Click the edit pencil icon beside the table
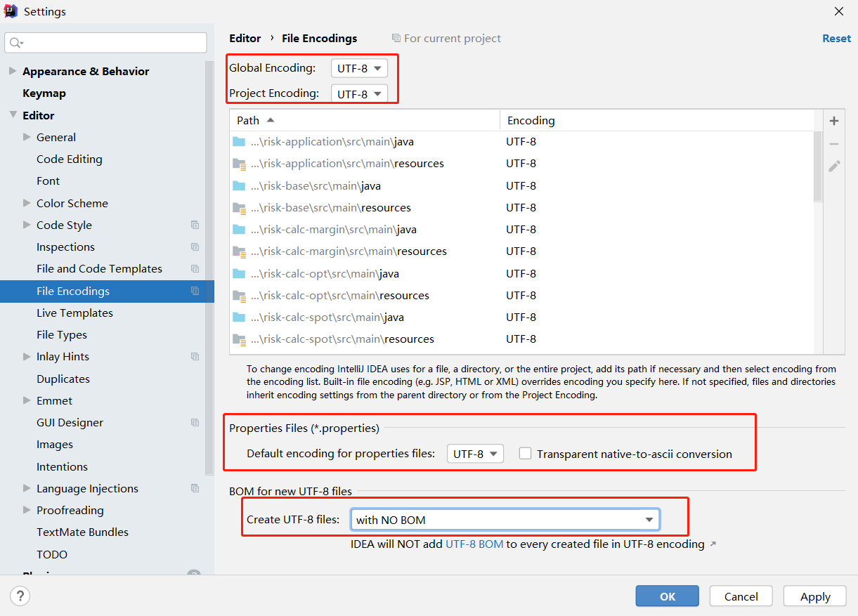The height and width of the screenshot is (616, 858). click(834, 166)
